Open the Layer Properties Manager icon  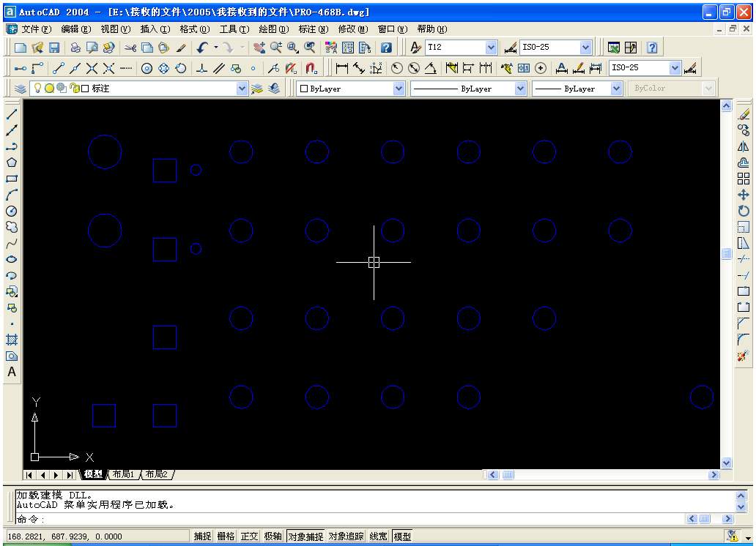[x=21, y=89]
